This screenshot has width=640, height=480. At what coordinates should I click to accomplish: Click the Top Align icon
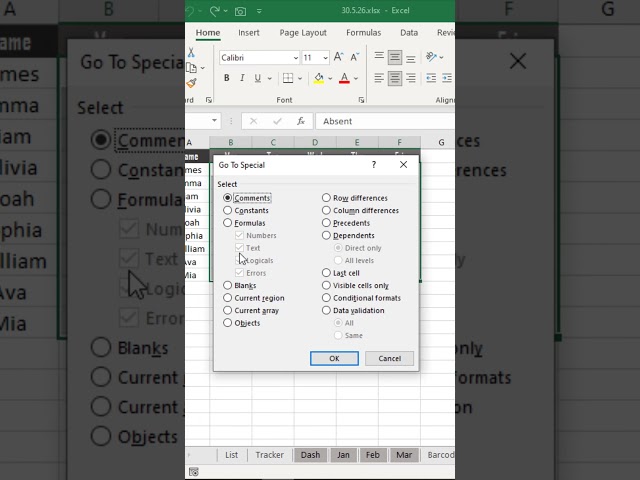click(x=379, y=57)
